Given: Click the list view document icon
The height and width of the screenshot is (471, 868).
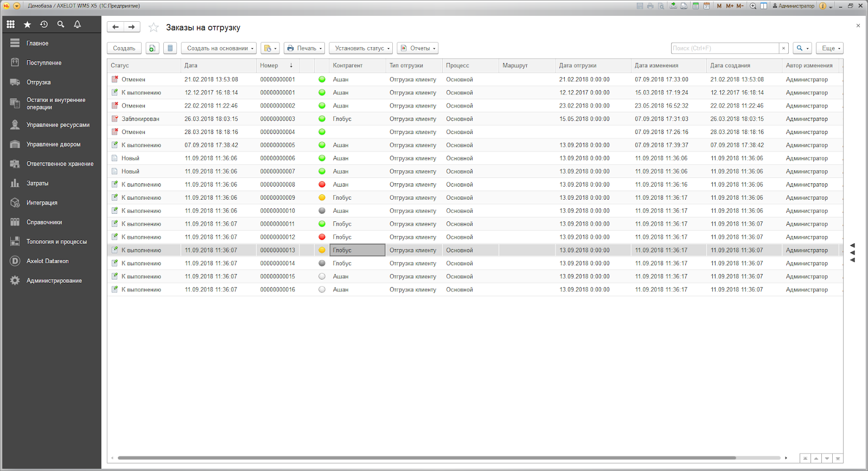Looking at the screenshot, I should 170,48.
